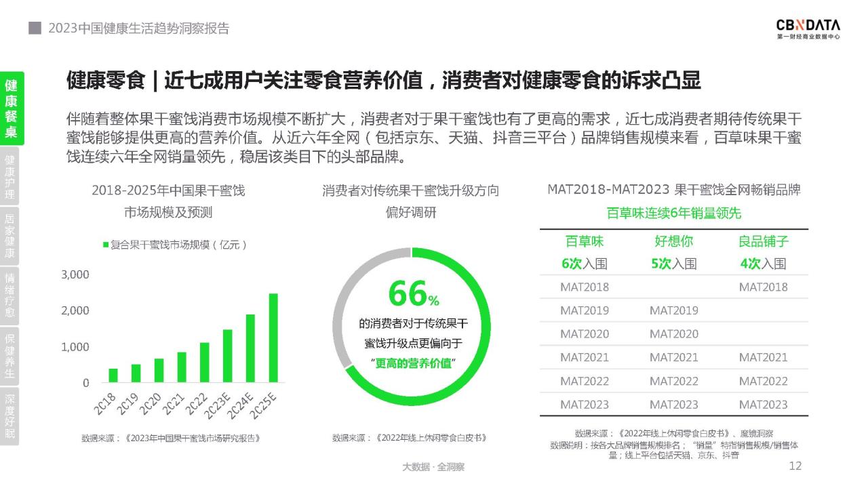868x488 pixels.
Task: Click the 2022 bar in the chart
Action: coord(205,363)
